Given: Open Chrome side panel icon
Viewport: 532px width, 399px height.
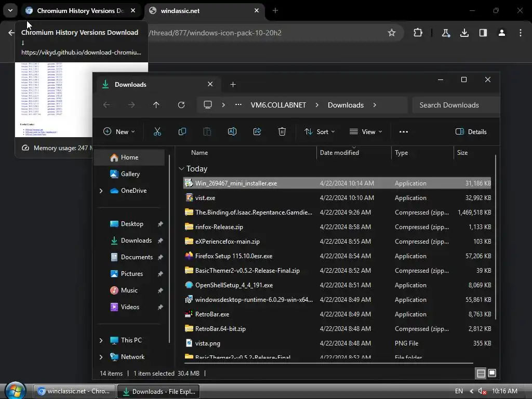Looking at the screenshot, I should 483,33.
